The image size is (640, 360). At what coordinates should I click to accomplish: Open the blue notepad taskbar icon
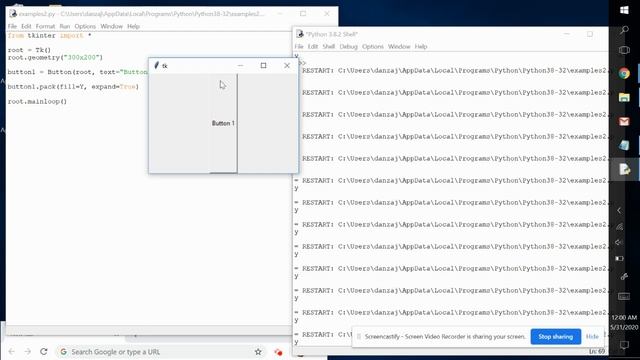[624, 145]
